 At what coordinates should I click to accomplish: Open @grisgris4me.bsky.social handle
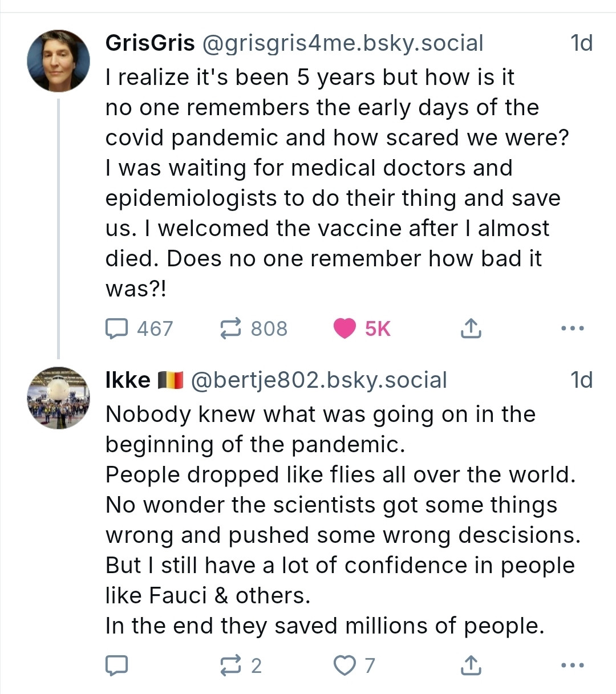pyautogui.click(x=343, y=43)
